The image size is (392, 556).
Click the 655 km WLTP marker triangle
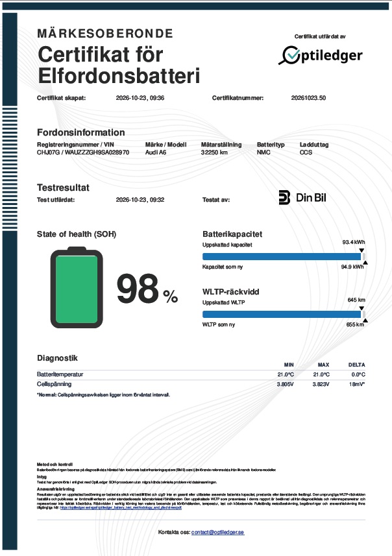365,320
